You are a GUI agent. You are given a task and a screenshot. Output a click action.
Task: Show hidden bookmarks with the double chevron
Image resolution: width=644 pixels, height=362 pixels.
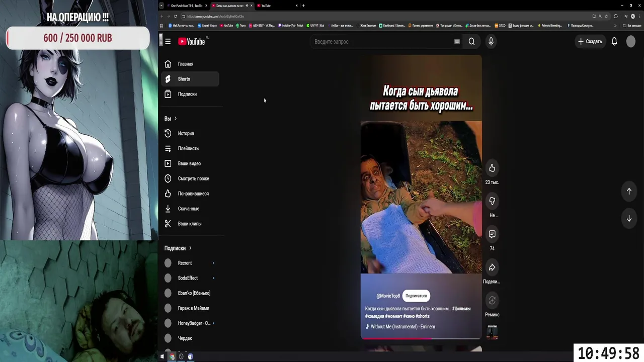click(615, 26)
